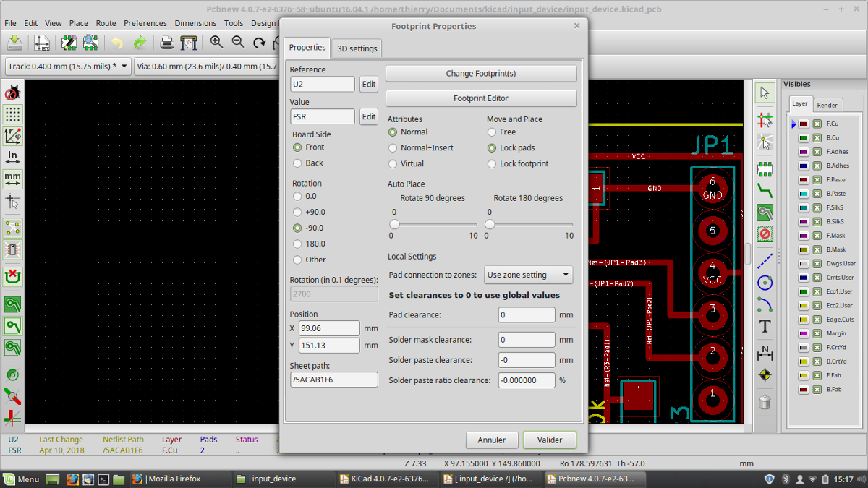Click the Sheet path input field
Image resolution: width=868 pixels, height=488 pixels.
tap(333, 380)
